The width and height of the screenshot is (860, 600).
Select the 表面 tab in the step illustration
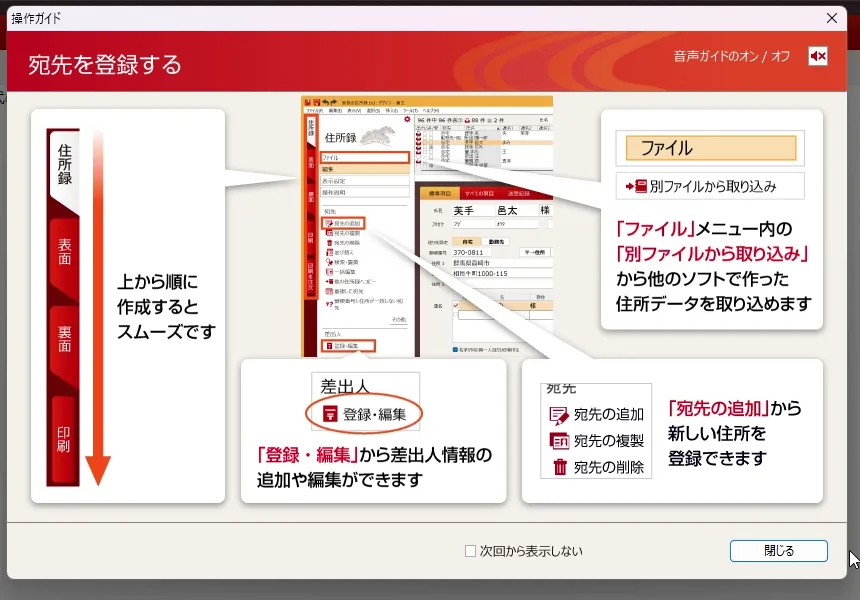[x=64, y=252]
